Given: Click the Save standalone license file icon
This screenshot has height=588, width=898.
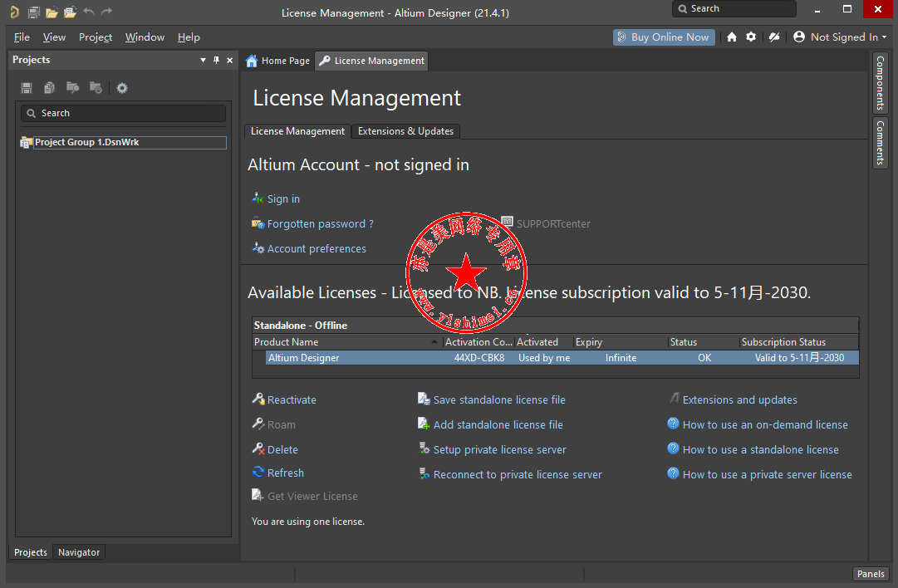Looking at the screenshot, I should [424, 399].
